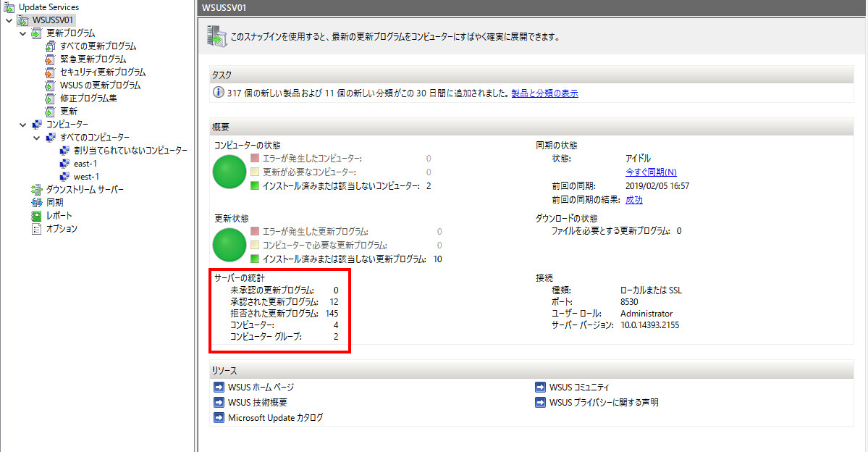Click the ダウンストリーム サーバー icon
Image resolution: width=868 pixels, height=452 pixels.
pos(37,190)
